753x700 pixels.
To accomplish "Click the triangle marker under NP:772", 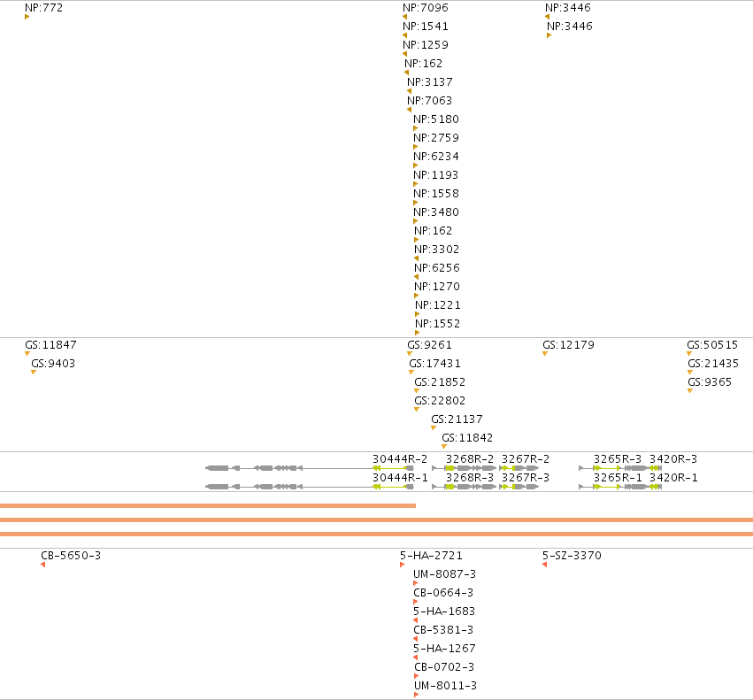I will (x=27, y=17).
